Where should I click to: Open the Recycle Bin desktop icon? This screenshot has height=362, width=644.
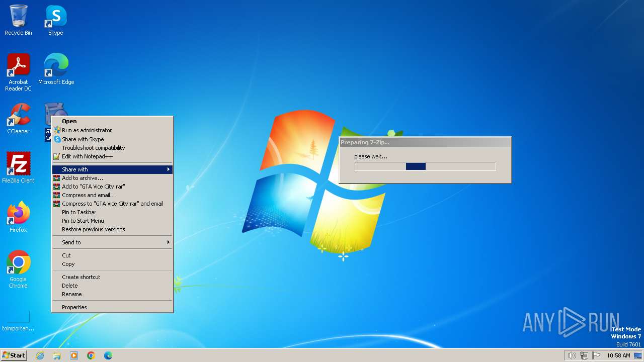(x=18, y=20)
